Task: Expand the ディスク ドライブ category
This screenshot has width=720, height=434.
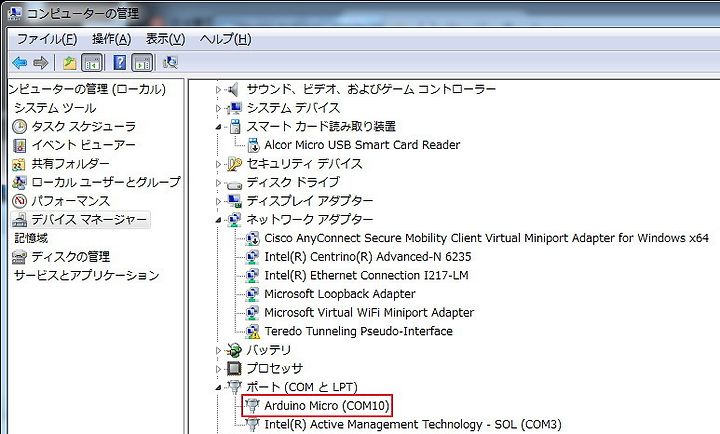Action: coord(219,183)
